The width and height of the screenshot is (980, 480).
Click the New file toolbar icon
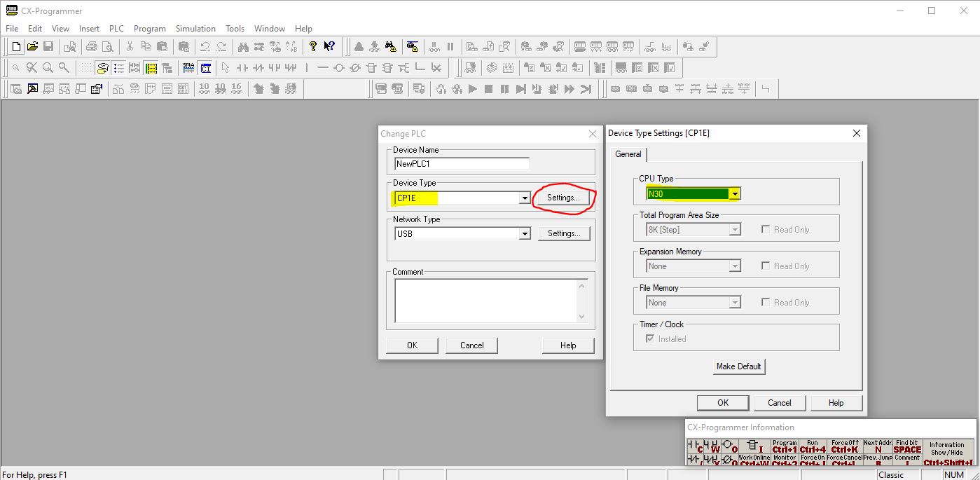tap(16, 47)
